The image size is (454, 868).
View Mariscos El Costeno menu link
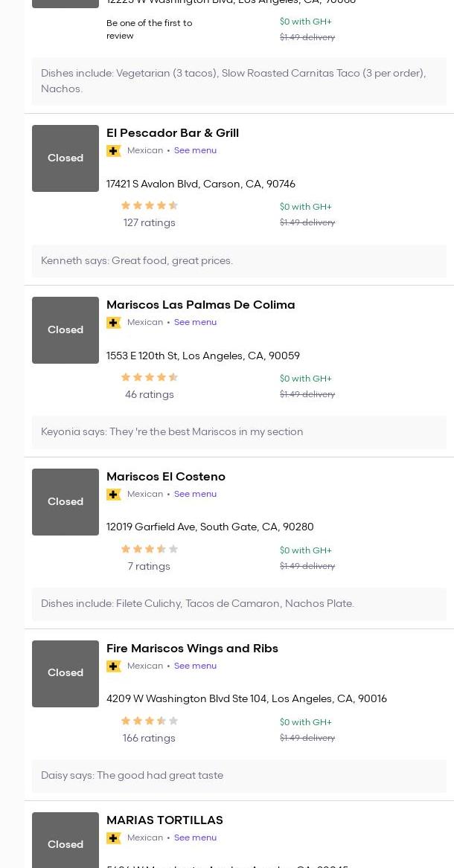click(195, 495)
